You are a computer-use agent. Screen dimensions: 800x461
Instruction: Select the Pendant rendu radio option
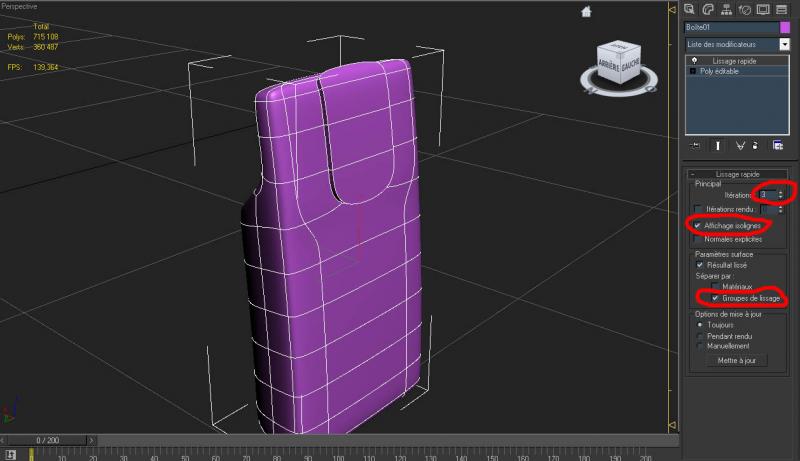[x=698, y=336]
